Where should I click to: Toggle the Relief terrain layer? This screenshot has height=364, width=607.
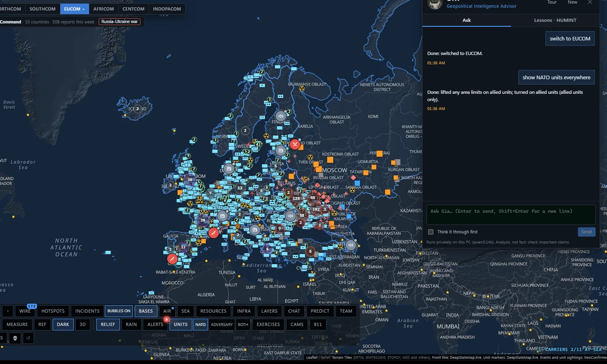(x=108, y=324)
